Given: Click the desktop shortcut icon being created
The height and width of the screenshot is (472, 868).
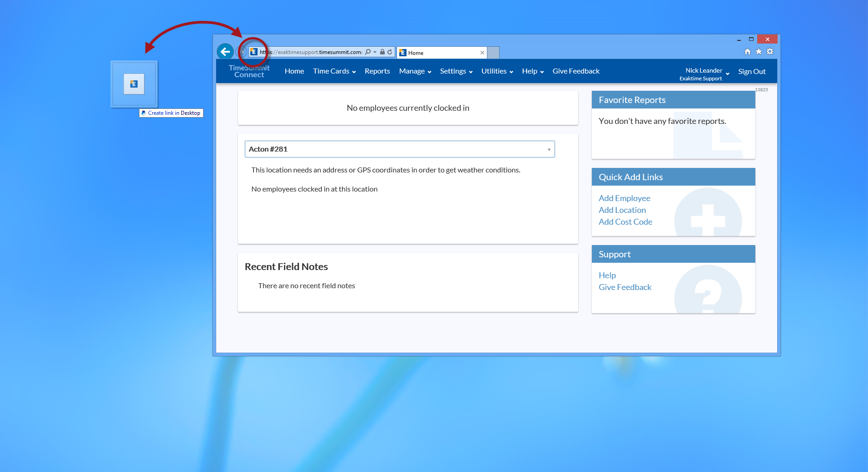Looking at the screenshot, I should pyautogui.click(x=134, y=84).
